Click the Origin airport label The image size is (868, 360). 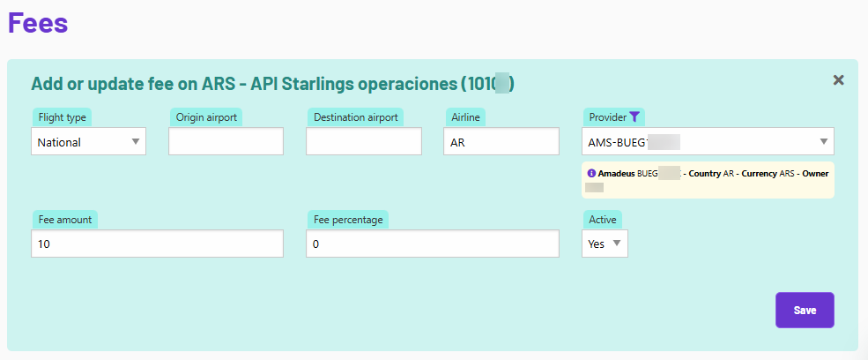206,117
